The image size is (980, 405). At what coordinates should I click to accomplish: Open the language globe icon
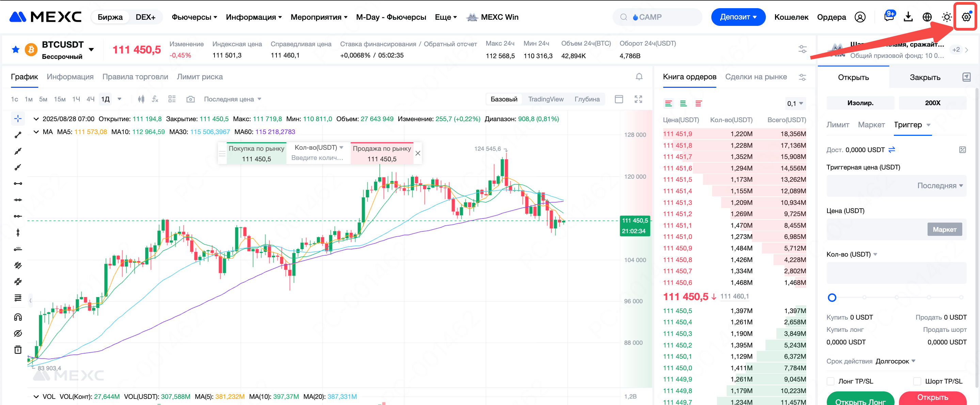click(927, 17)
